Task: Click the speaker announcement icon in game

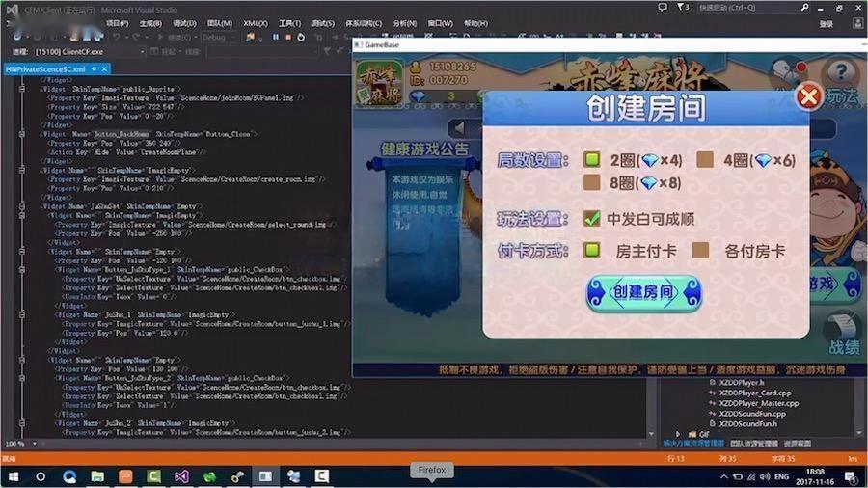Action: (459, 128)
